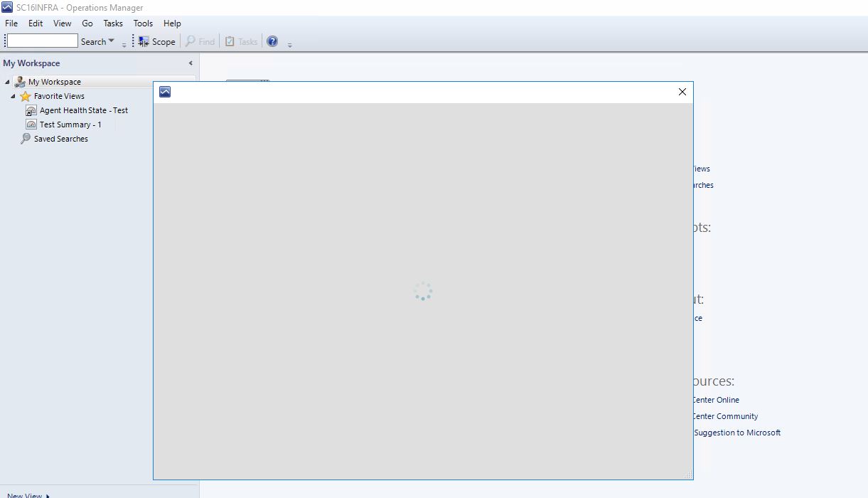The height and width of the screenshot is (498, 868).
Task: Collapse the My Workspace navigation pane
Action: [x=191, y=63]
